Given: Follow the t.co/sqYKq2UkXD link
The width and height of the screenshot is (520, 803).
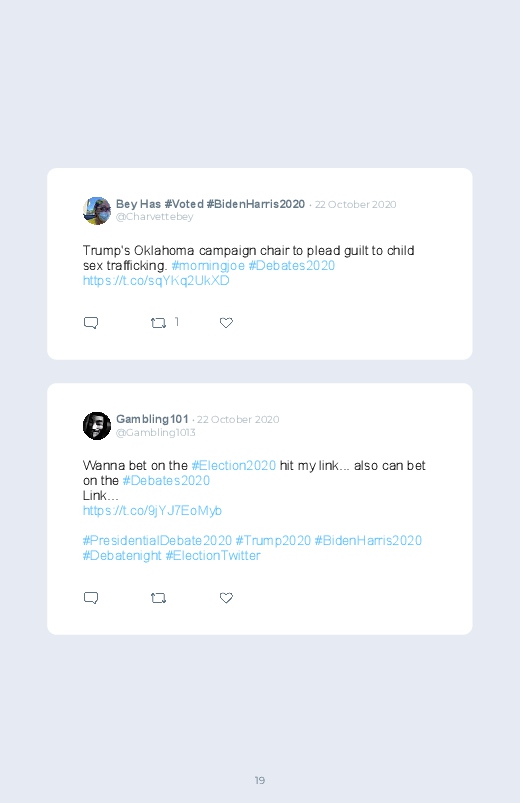Looking at the screenshot, I should 156,281.
